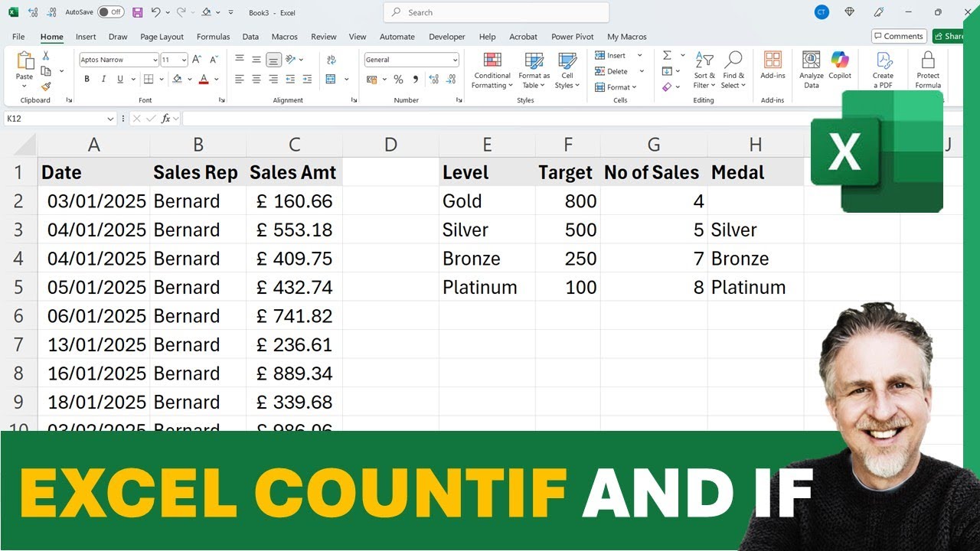The image size is (980, 551).
Task: Toggle Center horizontal alignment
Action: [256, 79]
